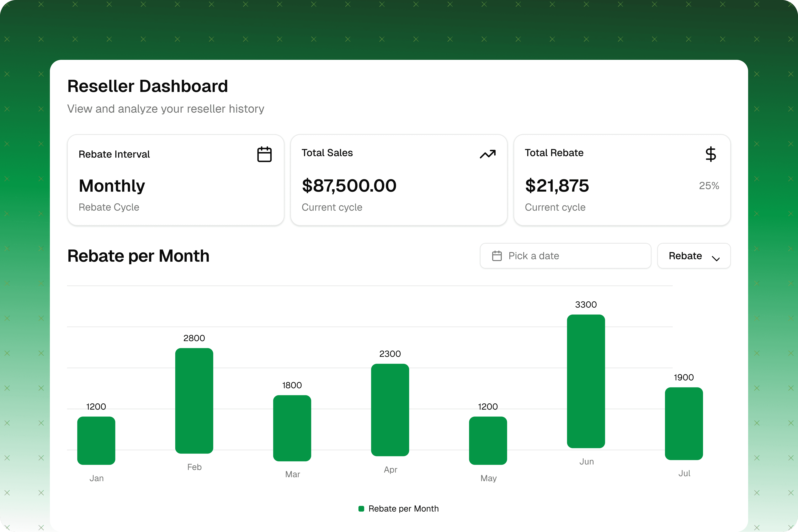
Task: Click the 25% rebate percentage label
Action: coord(709,186)
